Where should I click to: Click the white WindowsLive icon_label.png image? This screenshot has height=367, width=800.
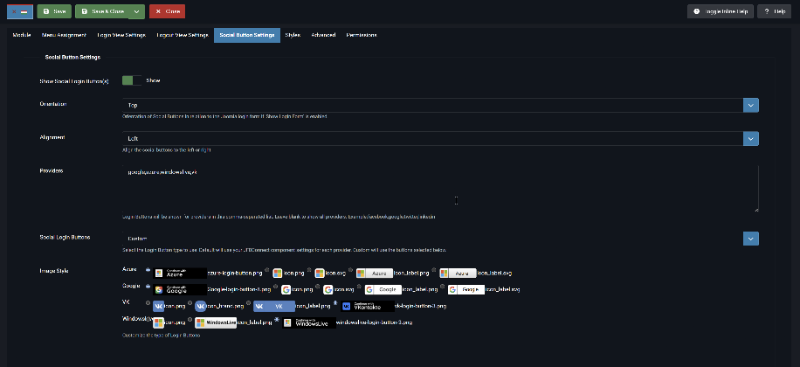216,323
